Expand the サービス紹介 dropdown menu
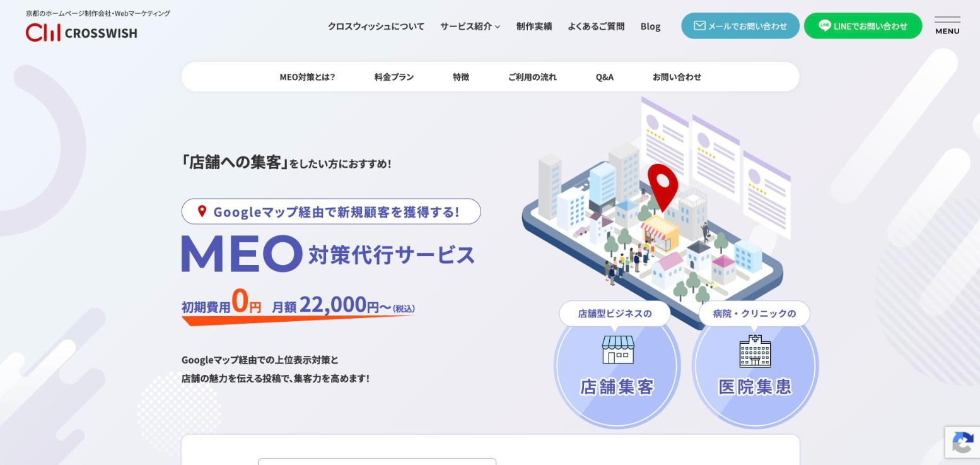 click(x=470, y=26)
